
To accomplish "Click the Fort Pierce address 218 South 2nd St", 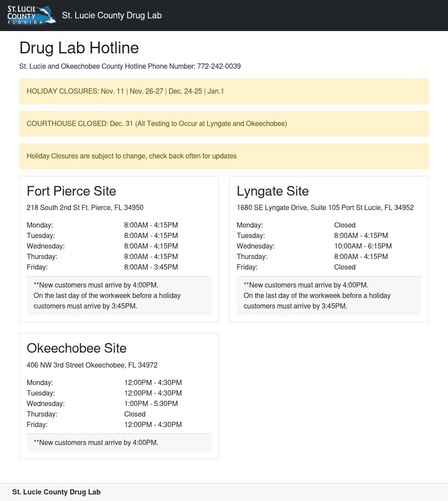I will [85, 208].
